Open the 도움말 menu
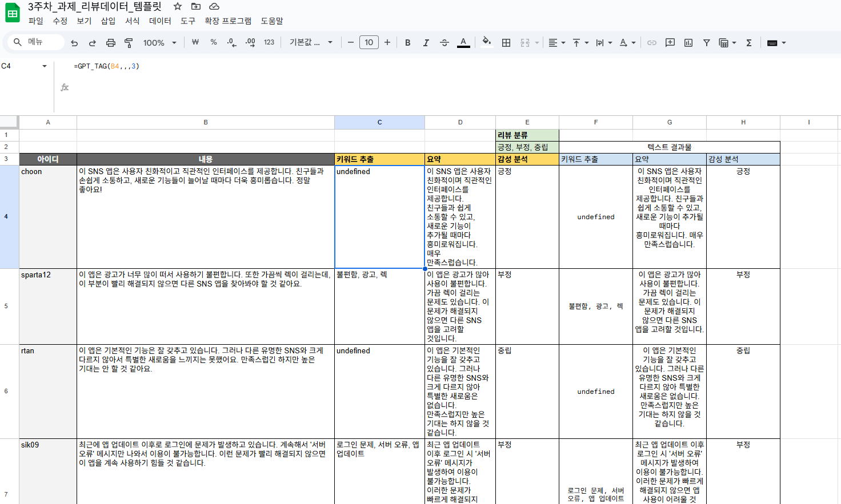 (272, 21)
